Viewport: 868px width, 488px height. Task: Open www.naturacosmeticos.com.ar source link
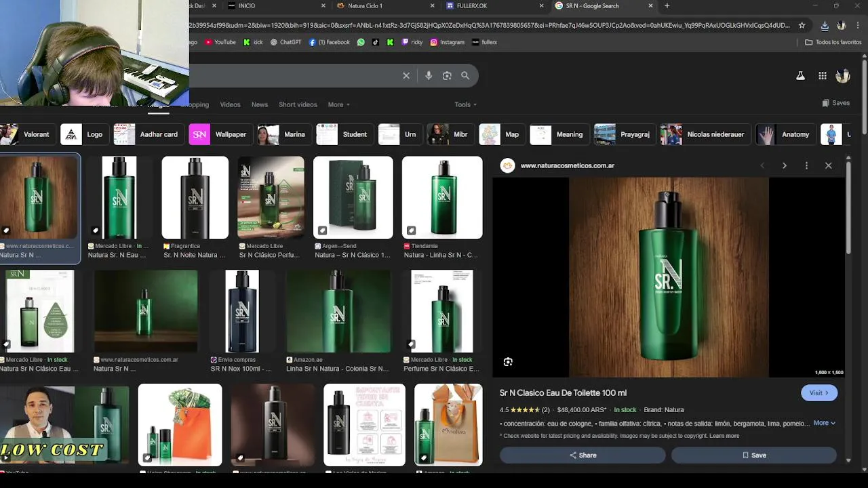tap(567, 165)
